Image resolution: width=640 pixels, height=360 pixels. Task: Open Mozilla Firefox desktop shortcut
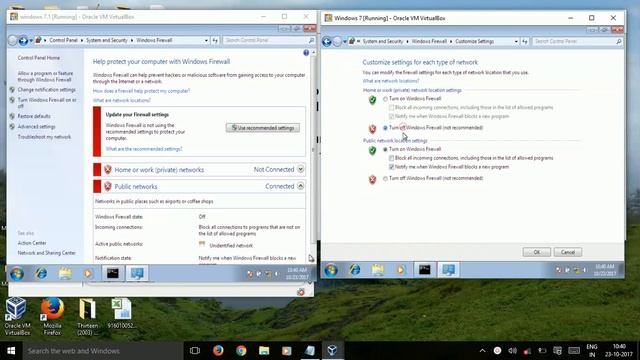[x=52, y=316]
